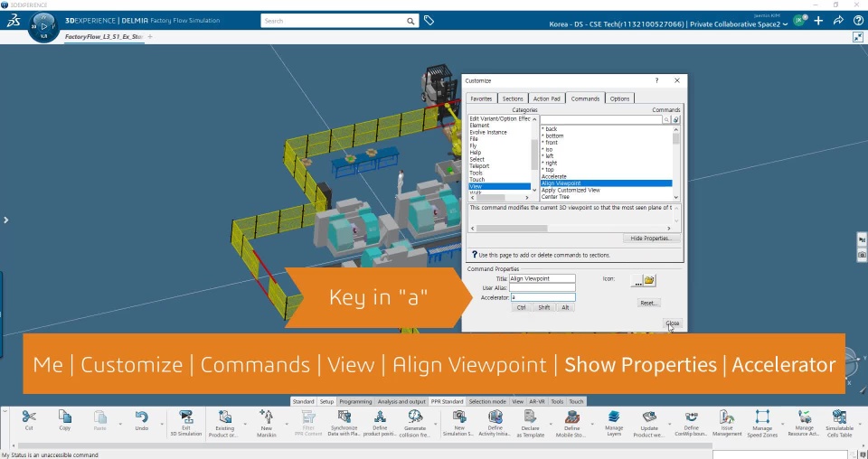Click Categories list vertical scrollbar
Viewport: 868px width, 459px height.
[534, 155]
